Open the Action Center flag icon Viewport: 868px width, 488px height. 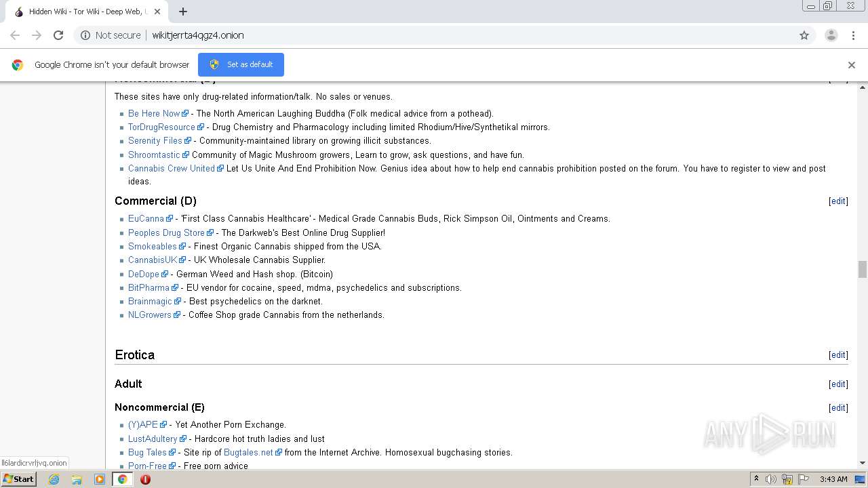[x=804, y=479]
